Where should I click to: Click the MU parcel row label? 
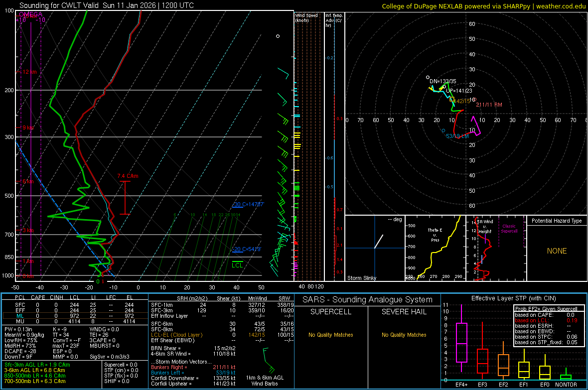[x=20, y=321]
